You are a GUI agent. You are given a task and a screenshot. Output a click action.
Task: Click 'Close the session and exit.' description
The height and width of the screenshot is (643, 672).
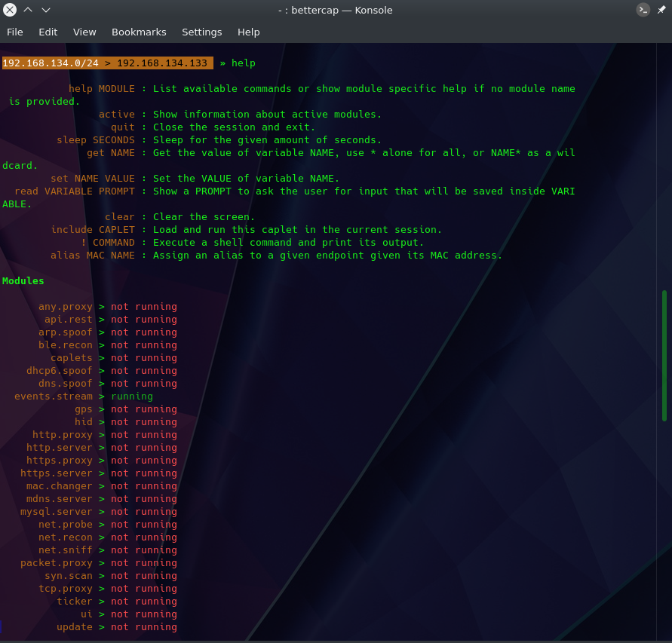tap(234, 127)
